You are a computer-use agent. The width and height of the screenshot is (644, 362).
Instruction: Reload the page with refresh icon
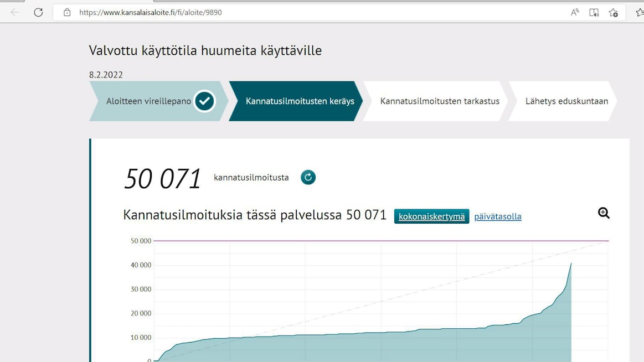[x=38, y=12]
